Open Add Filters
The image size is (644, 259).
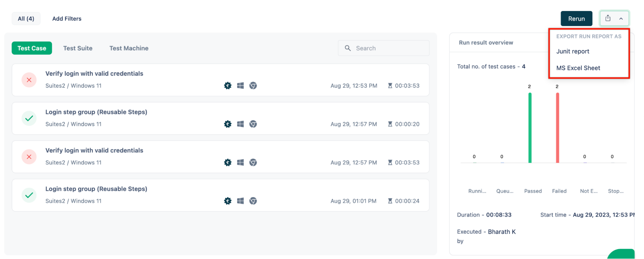(x=67, y=19)
